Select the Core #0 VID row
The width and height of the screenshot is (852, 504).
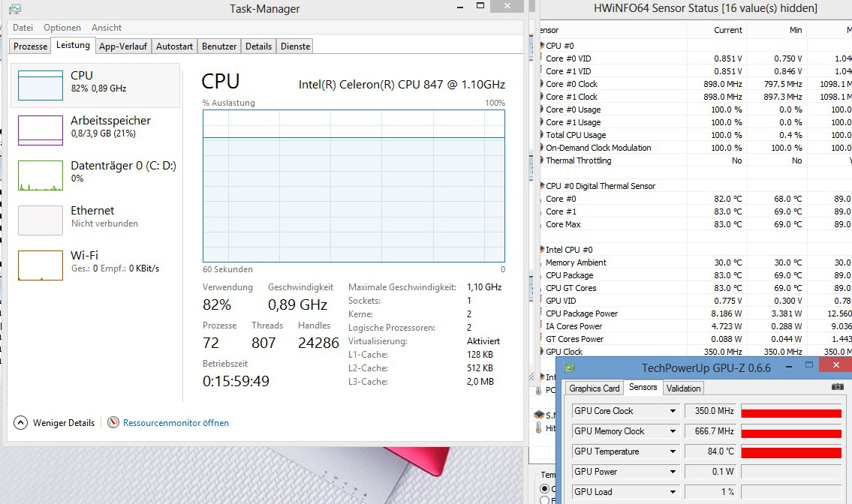pos(696,58)
